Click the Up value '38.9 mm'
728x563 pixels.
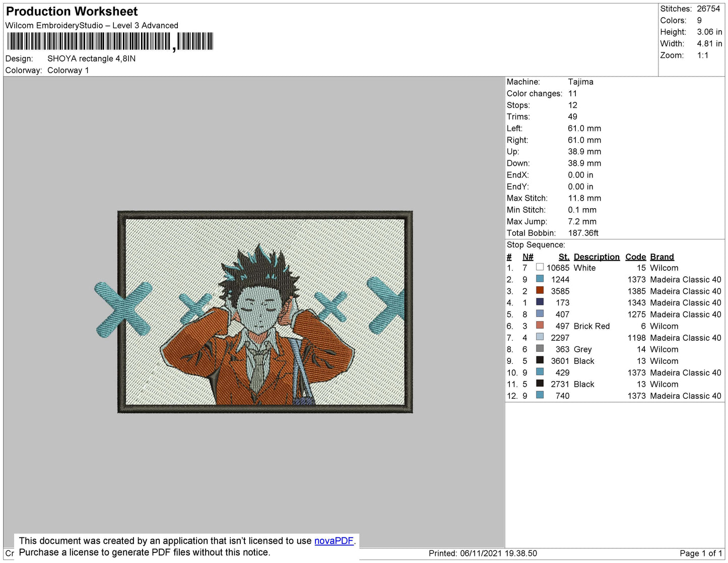click(584, 151)
